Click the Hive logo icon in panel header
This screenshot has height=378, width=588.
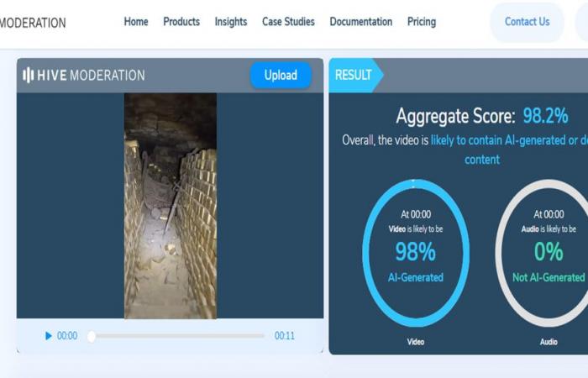[29, 76]
